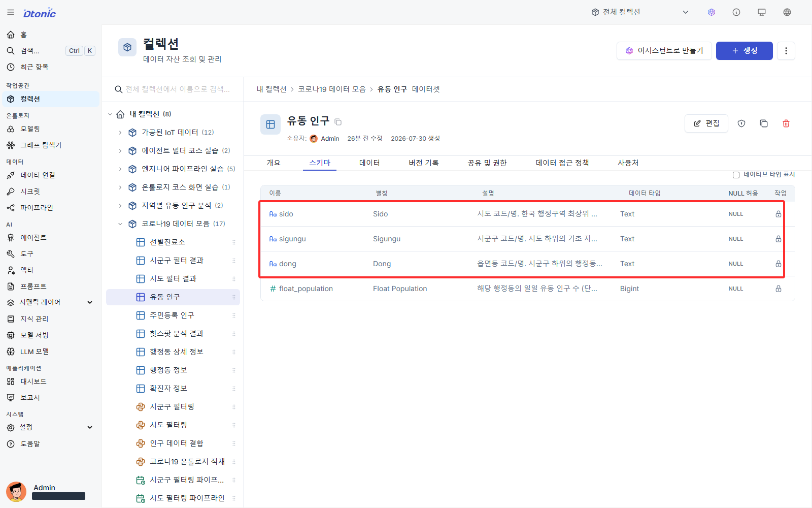The width and height of the screenshot is (812, 508).
Task: Open 대시보드 in sidebar
Action: (51, 382)
